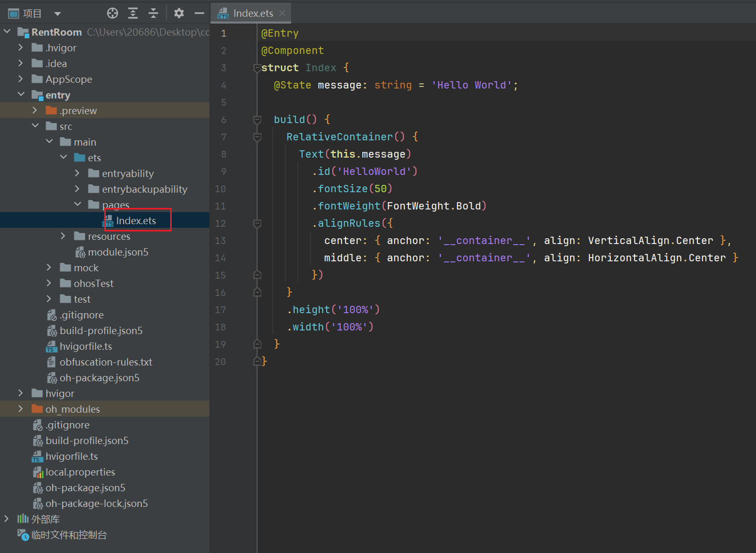Click the RentRoom project folder icon
Viewport: 756px width, 553px height.
(23, 32)
